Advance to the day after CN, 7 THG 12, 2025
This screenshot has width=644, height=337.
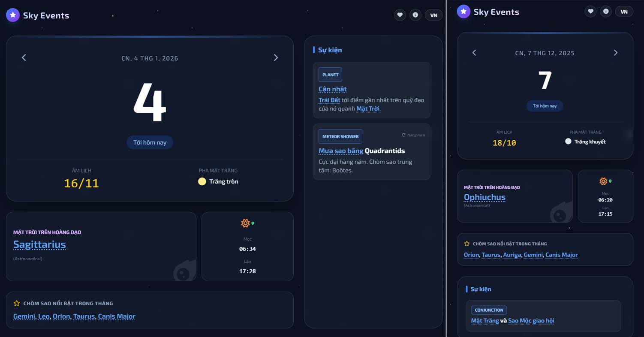click(616, 53)
